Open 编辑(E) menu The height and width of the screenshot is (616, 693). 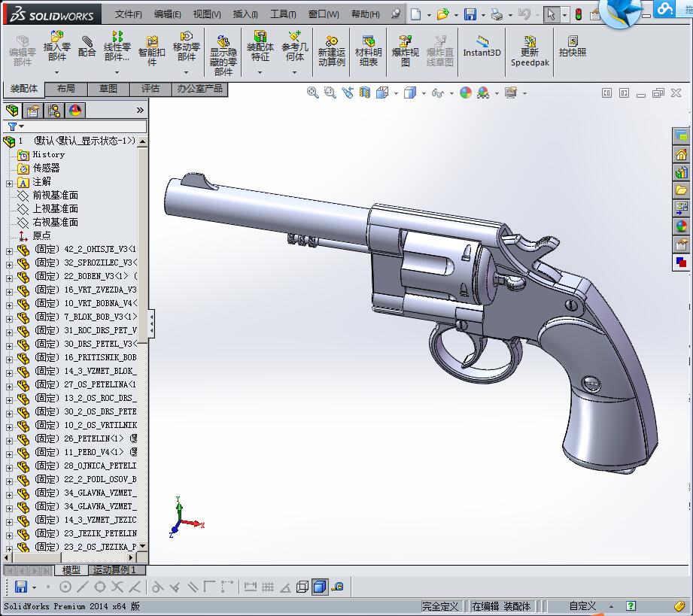tap(168, 14)
